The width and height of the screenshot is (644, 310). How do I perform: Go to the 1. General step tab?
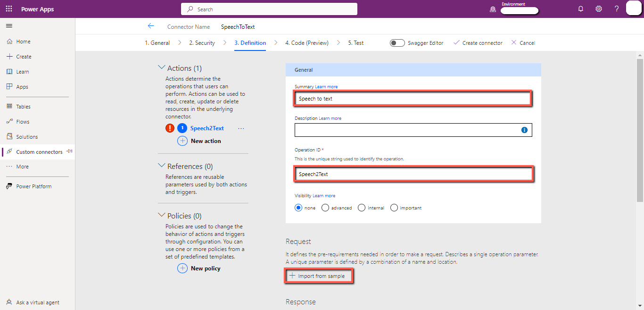pos(157,43)
